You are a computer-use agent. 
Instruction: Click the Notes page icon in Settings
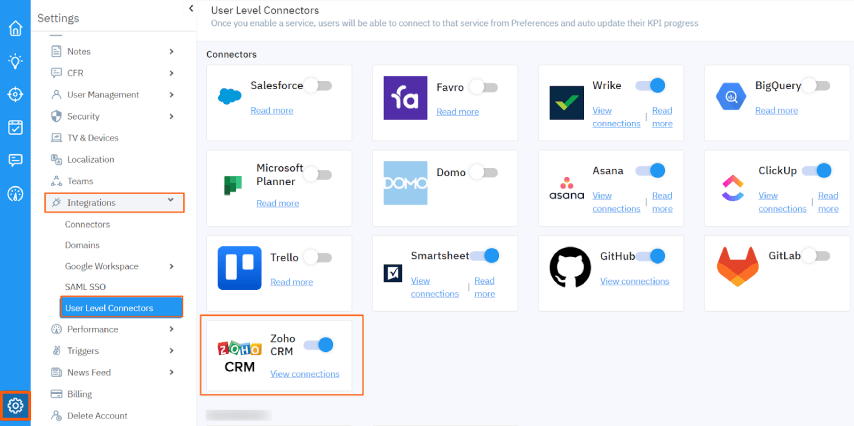pyautogui.click(x=56, y=51)
